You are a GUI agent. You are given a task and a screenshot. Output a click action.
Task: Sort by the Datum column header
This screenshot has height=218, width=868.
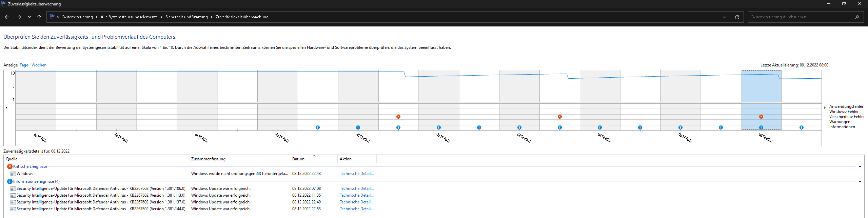click(314, 159)
